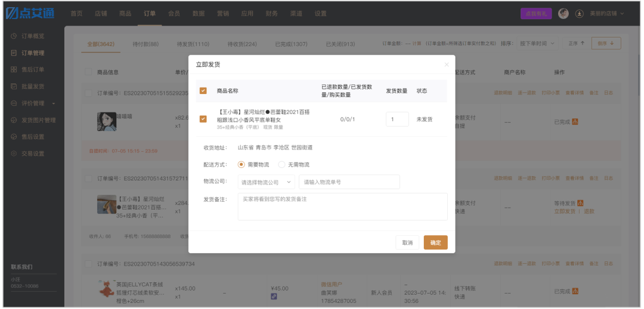Click the 确定 button

click(436, 242)
